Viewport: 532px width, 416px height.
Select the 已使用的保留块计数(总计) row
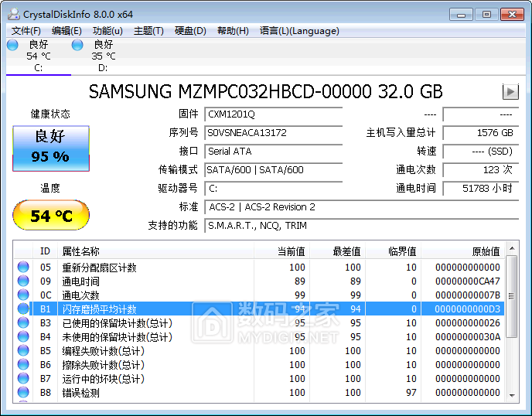click(x=260, y=323)
